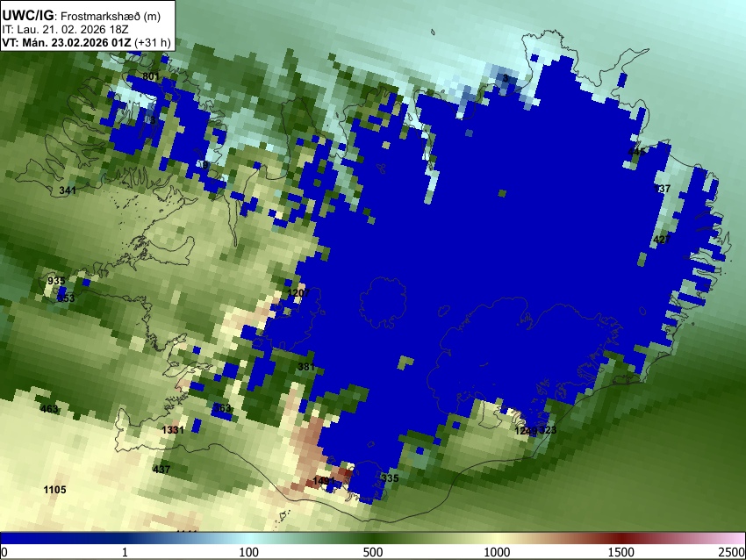Click the 363 value on the map
This screenshot has height=560, width=746.
pyautogui.click(x=222, y=408)
